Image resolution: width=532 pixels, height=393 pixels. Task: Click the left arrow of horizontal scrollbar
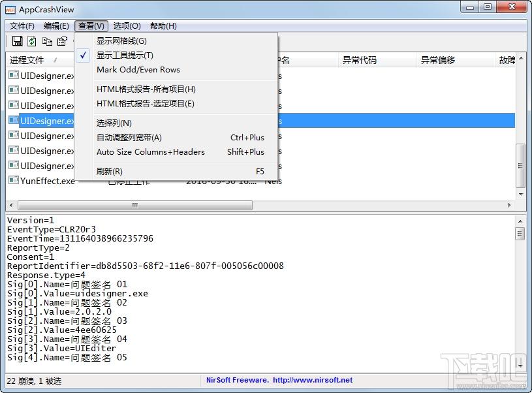(11, 205)
